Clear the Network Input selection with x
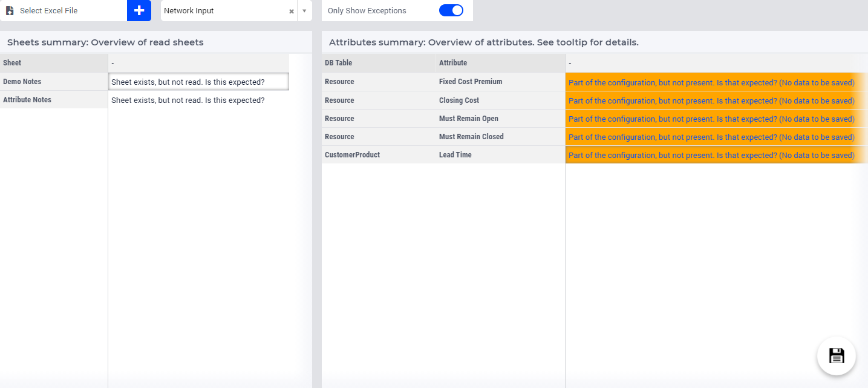Screen dimensions: 868x388 [291, 11]
